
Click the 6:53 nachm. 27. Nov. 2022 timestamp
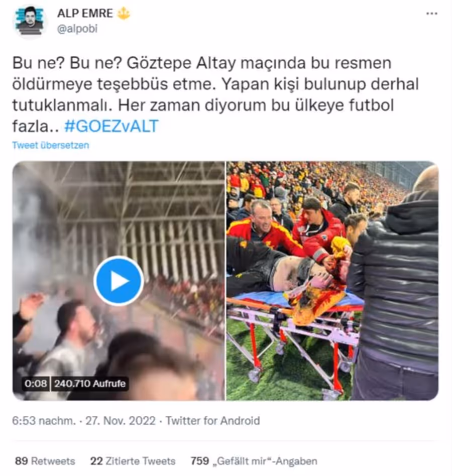pos(84,421)
